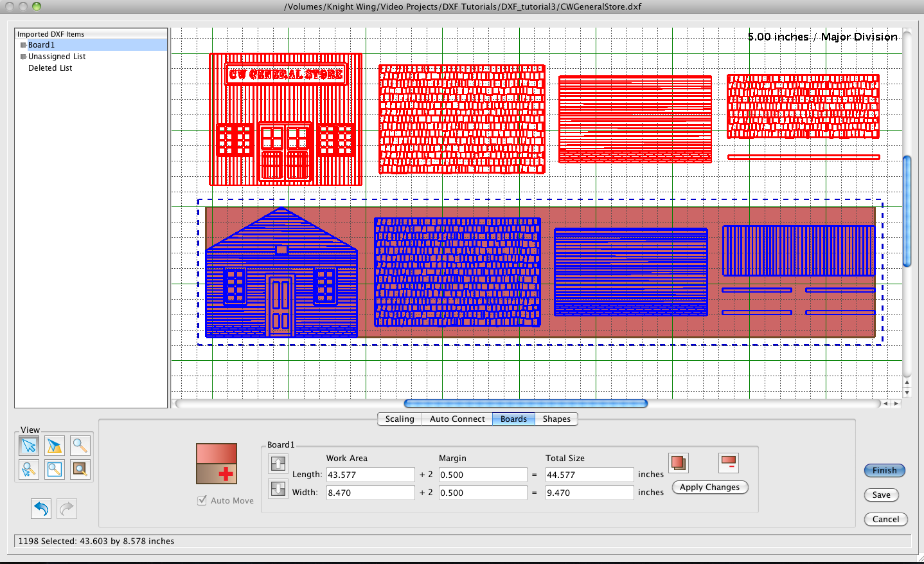Undo last action with blue arrow
924x564 pixels.
41,509
